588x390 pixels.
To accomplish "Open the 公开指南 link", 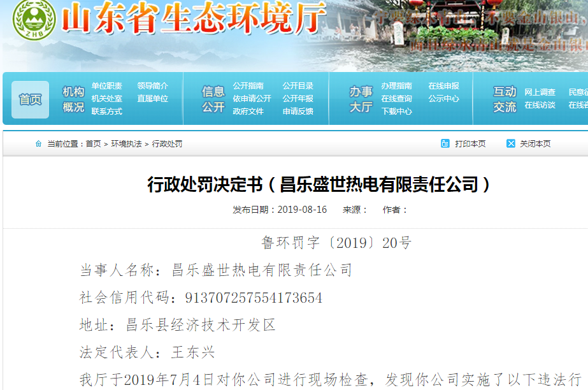I will click(248, 86).
